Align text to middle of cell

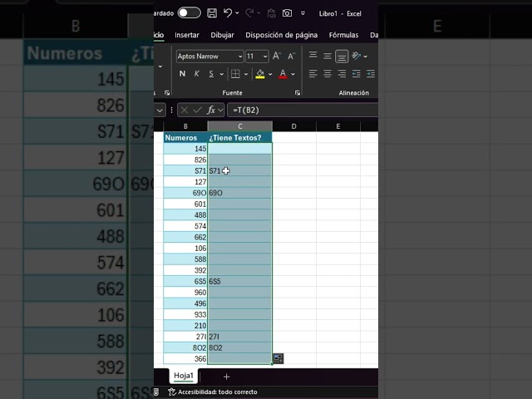(328, 56)
